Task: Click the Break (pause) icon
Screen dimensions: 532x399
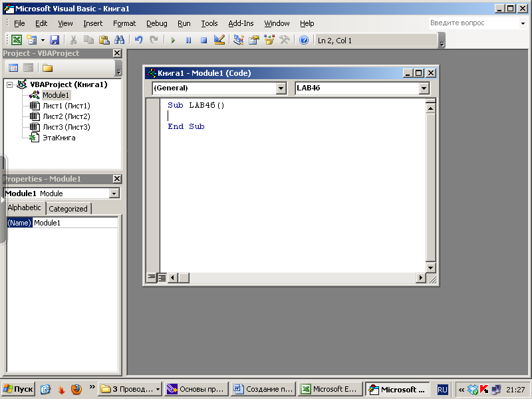Action: pos(188,41)
